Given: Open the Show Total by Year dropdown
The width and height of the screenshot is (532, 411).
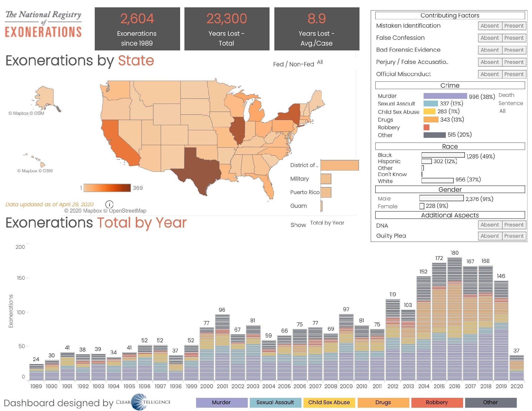Looking at the screenshot, I should (x=327, y=223).
